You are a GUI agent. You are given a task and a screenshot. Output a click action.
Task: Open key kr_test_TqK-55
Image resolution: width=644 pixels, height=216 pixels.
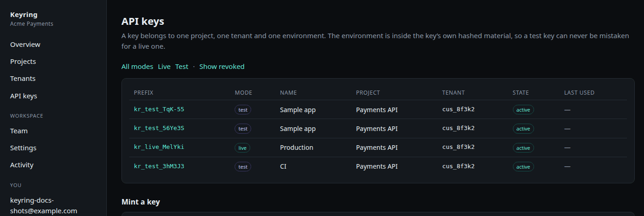(159, 109)
